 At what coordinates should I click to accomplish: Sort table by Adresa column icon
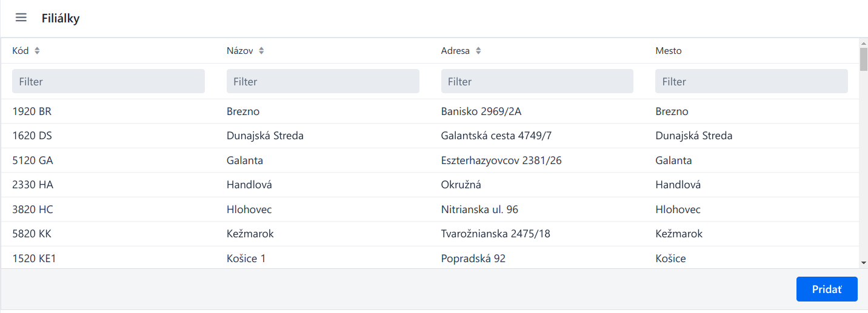coord(478,51)
